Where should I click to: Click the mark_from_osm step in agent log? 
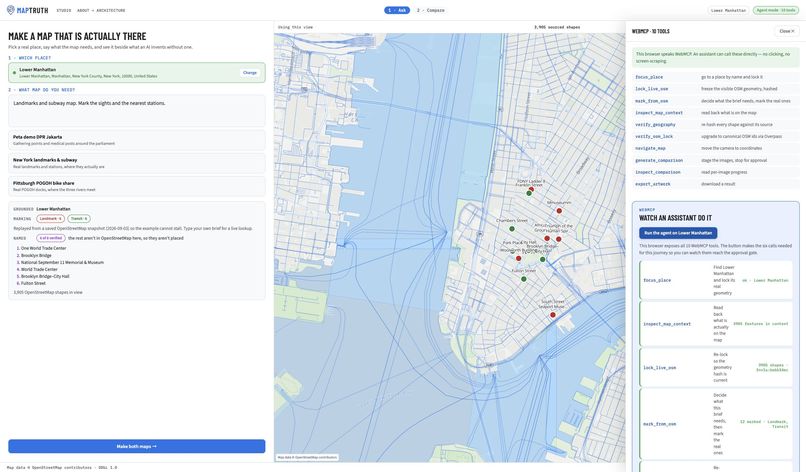[716, 424]
